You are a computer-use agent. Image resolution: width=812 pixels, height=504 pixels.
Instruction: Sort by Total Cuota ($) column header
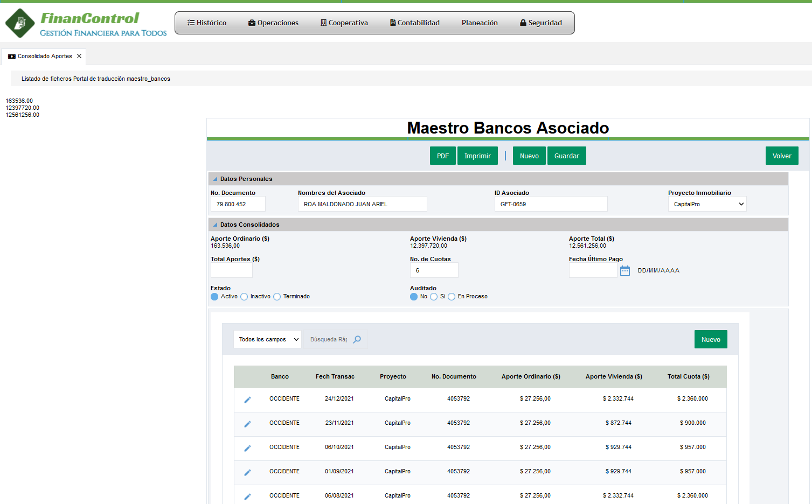click(x=689, y=376)
